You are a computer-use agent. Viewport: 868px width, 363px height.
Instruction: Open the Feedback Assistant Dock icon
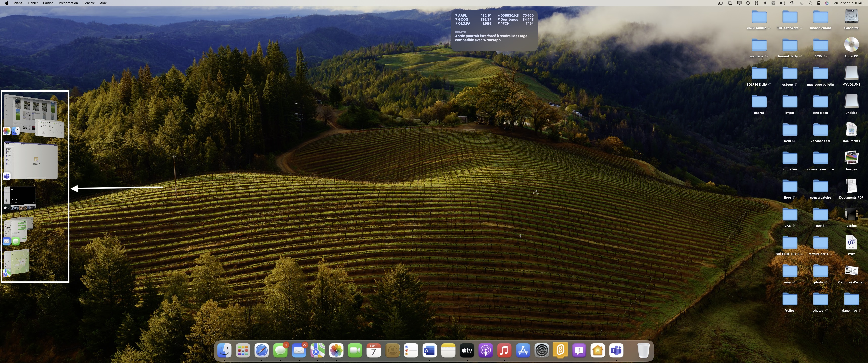(579, 351)
